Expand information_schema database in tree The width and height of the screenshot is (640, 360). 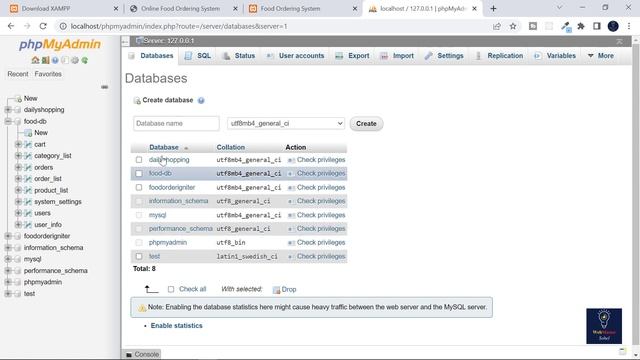pyautogui.click(x=8, y=248)
